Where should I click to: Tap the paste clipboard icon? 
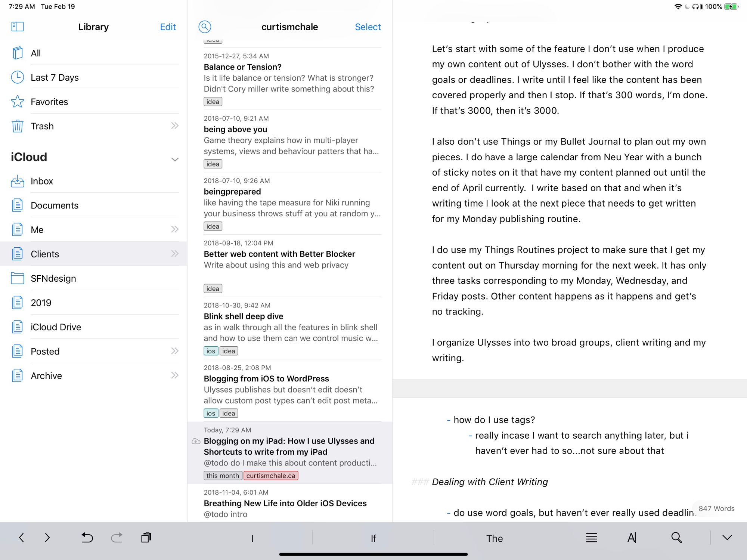(146, 538)
